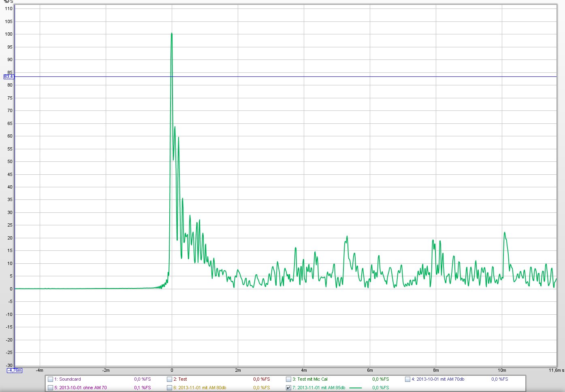
Task: Click the impulse peak at 100 %FS
Action: (x=172, y=34)
